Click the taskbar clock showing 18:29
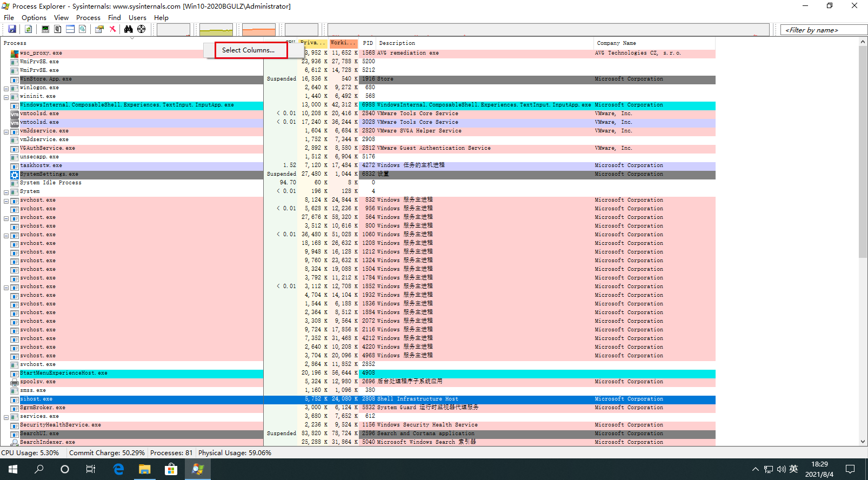The height and width of the screenshot is (480, 868). click(819, 469)
